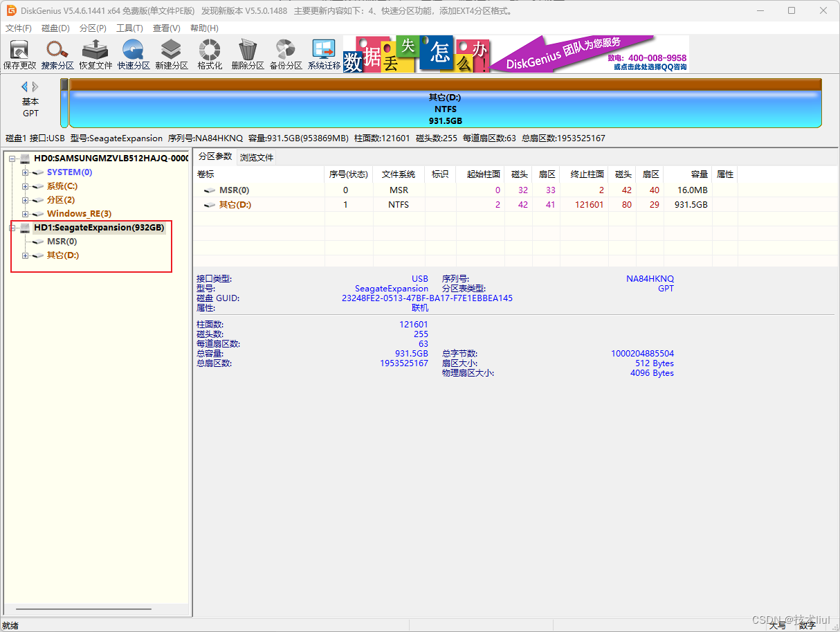Open the 搜索分区 search partition tool

click(x=57, y=55)
